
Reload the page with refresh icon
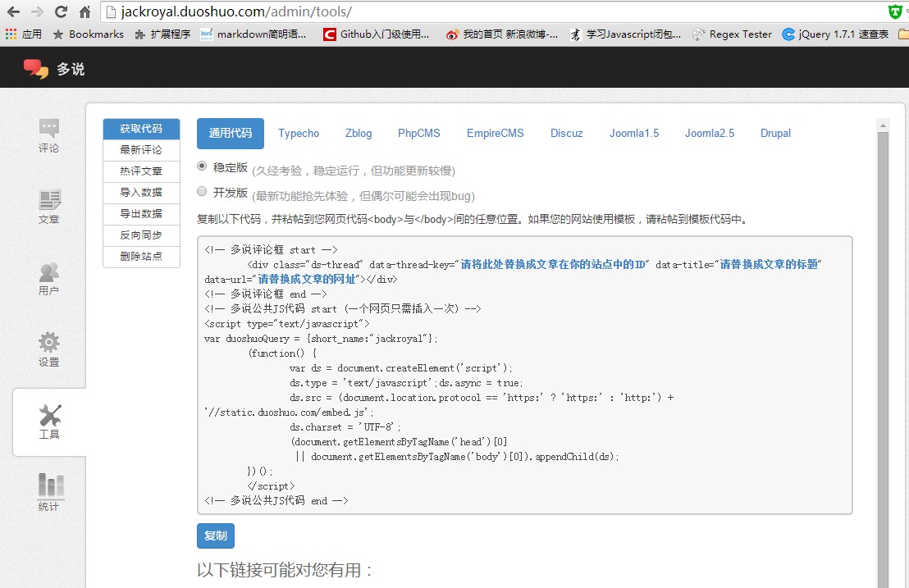(x=61, y=11)
